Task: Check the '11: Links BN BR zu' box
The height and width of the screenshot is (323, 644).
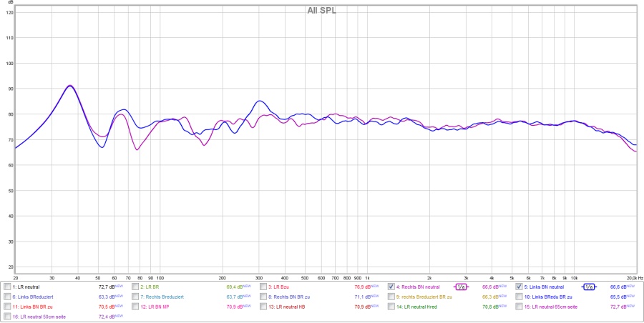Action: [x=7, y=307]
